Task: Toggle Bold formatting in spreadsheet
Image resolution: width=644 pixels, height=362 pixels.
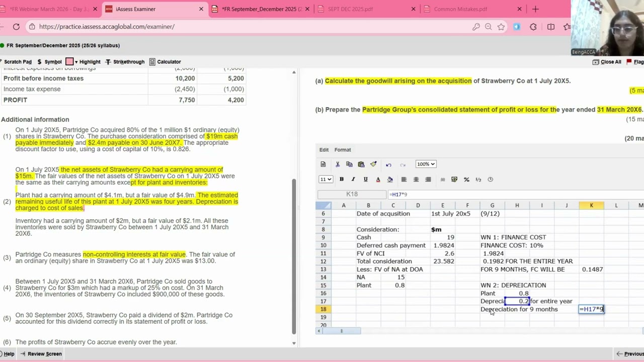Action: pos(341,179)
